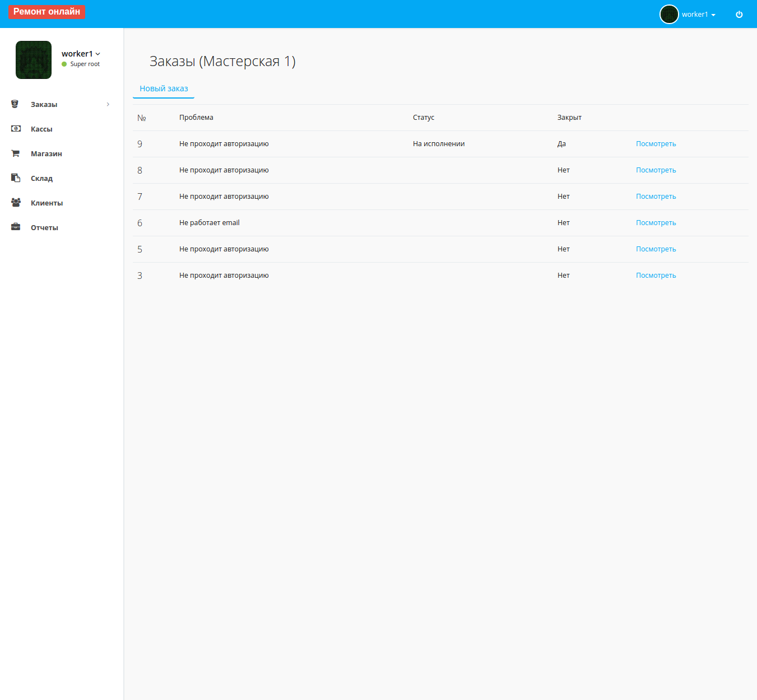This screenshot has height=700, width=757.
Task: View order number 3
Action: point(656,276)
